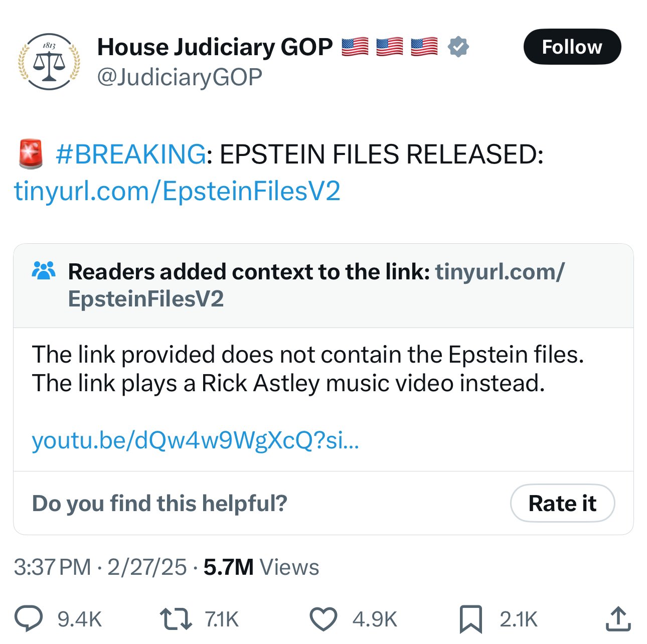Like the post with heart icon
Image resolution: width=647 pixels, height=644 pixels.
[322, 619]
